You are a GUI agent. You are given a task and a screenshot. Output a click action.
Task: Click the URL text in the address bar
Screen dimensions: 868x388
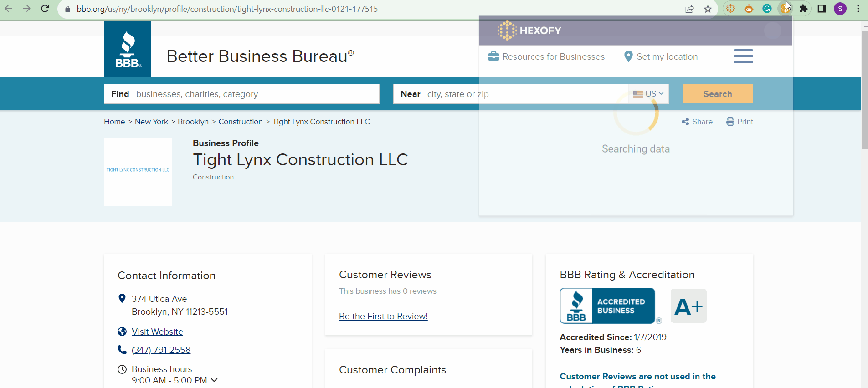pyautogui.click(x=227, y=9)
